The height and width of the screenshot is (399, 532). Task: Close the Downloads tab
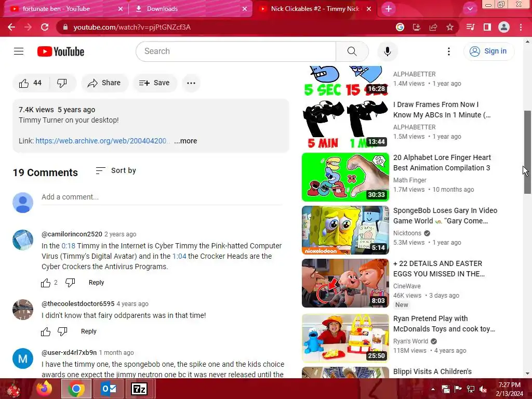point(245,9)
